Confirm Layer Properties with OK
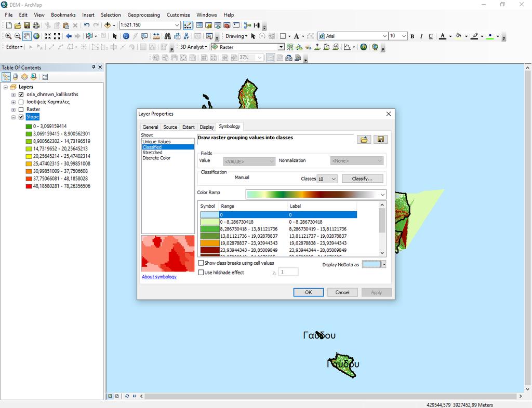 click(308, 292)
